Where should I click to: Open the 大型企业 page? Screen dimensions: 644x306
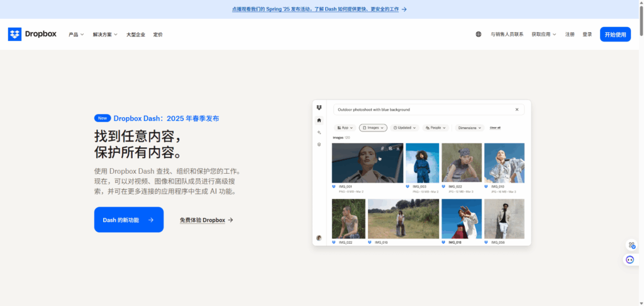(x=136, y=35)
